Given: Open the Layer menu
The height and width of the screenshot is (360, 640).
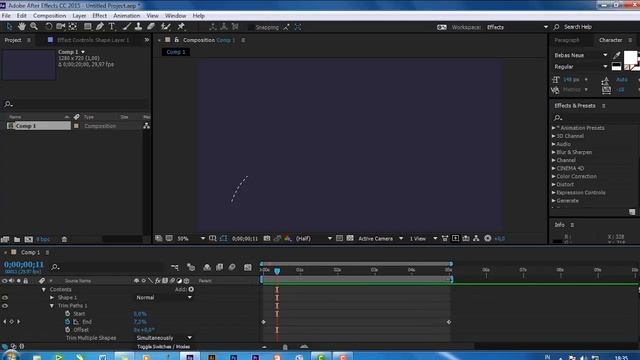Looking at the screenshot, I should point(79,16).
